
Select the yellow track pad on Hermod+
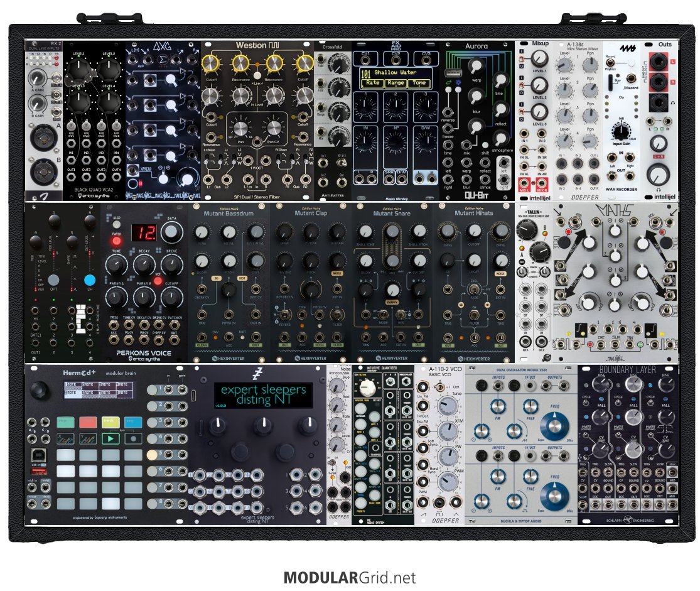tap(110, 421)
